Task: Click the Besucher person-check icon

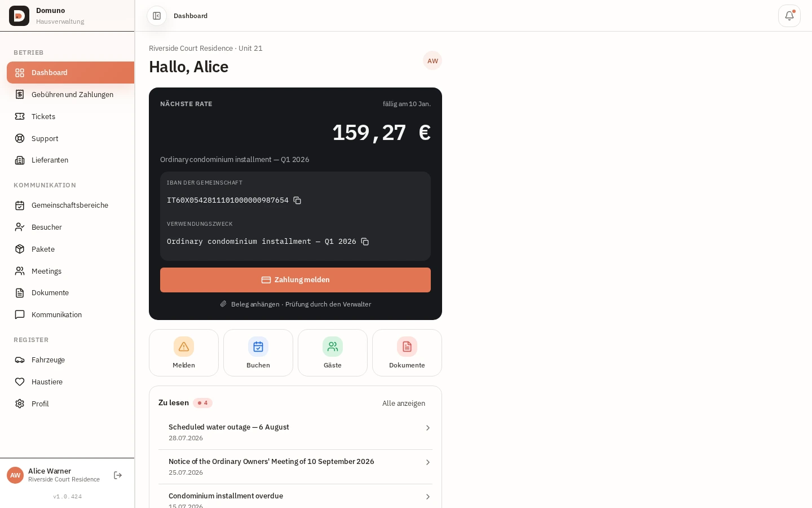Action: (x=20, y=227)
